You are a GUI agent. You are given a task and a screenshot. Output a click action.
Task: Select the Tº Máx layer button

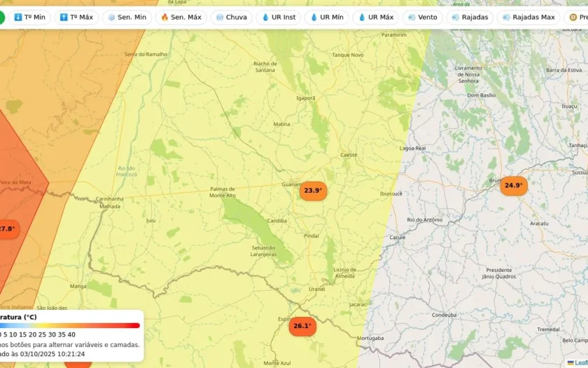coord(76,18)
